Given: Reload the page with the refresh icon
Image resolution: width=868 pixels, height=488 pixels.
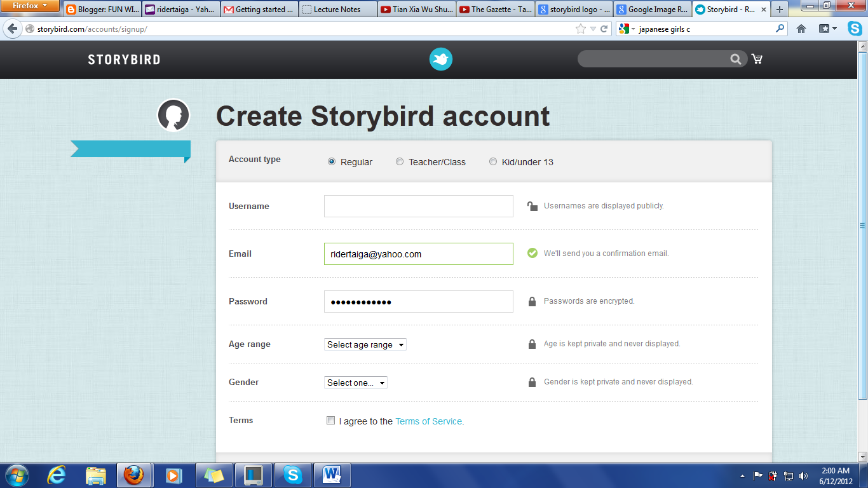Looking at the screenshot, I should (x=604, y=29).
